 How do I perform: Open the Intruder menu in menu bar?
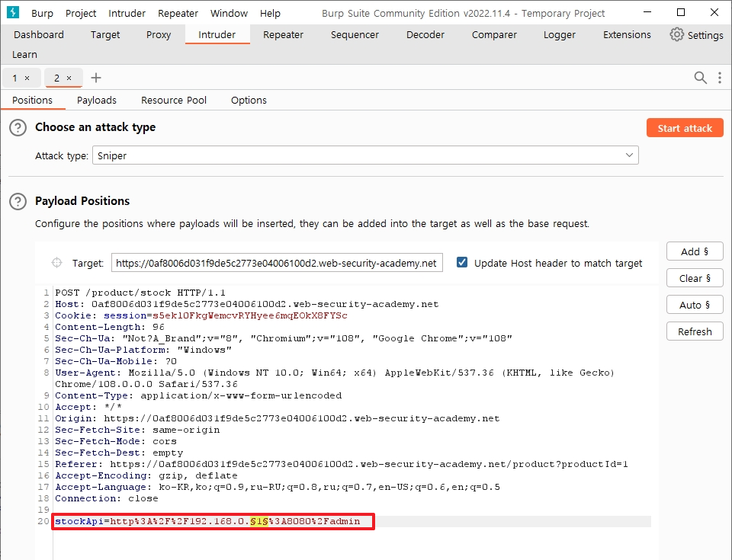tap(127, 13)
